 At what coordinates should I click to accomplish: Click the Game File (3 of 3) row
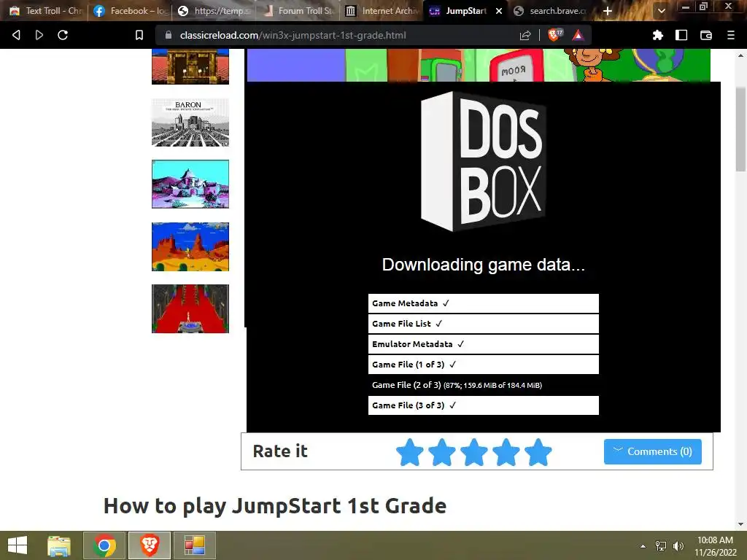pyautogui.click(x=483, y=405)
